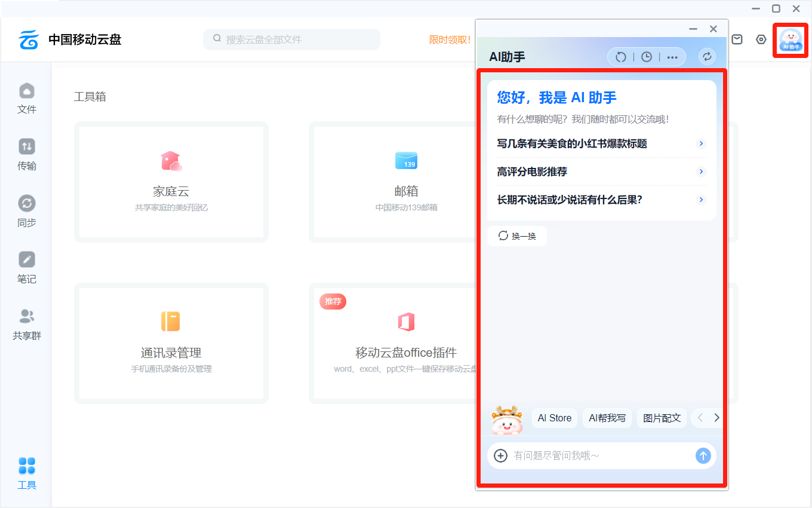
Task: Click the 搜索云盘全部文件 search field
Action: click(291, 39)
